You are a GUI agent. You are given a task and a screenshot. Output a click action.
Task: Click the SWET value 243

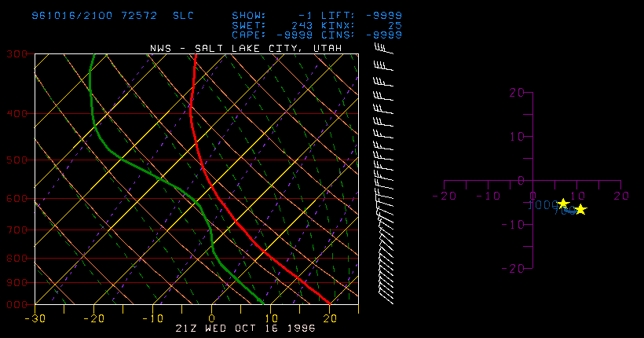tap(302, 25)
